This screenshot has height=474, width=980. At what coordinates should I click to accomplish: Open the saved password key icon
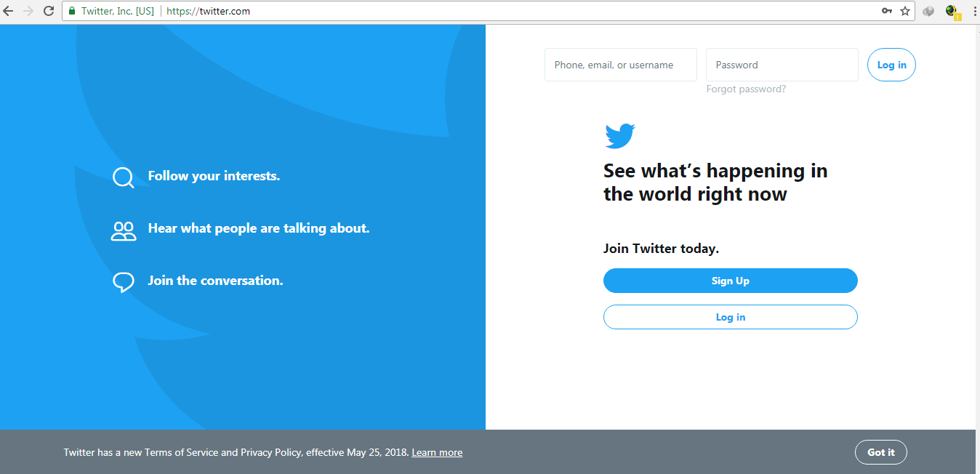click(886, 11)
